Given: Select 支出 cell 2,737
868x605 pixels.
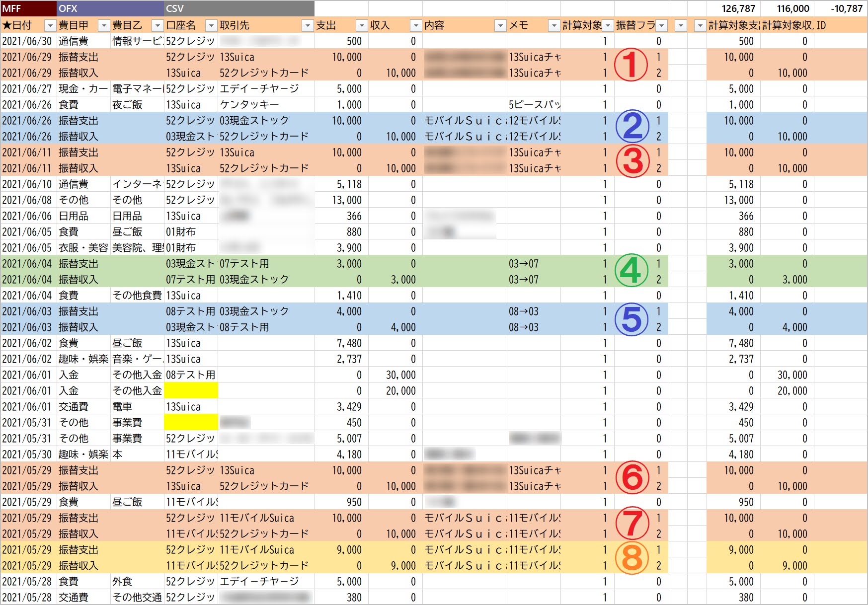Looking at the screenshot, I should pos(341,359).
